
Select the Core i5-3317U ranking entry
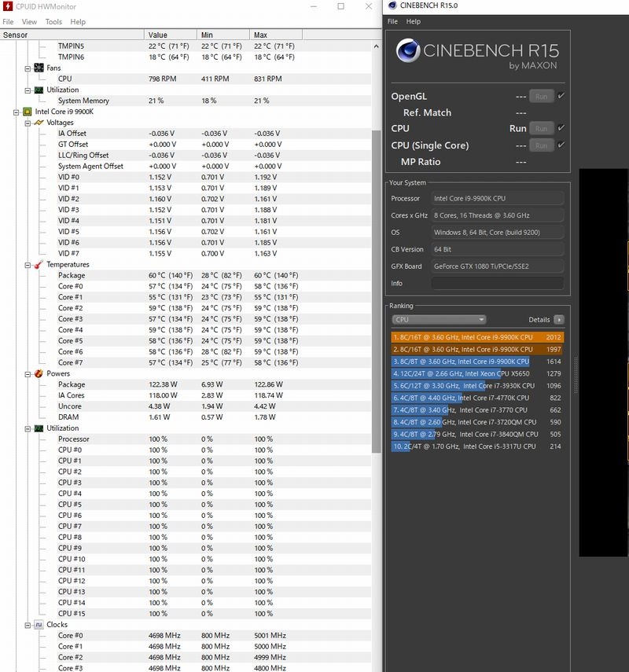(x=477, y=446)
